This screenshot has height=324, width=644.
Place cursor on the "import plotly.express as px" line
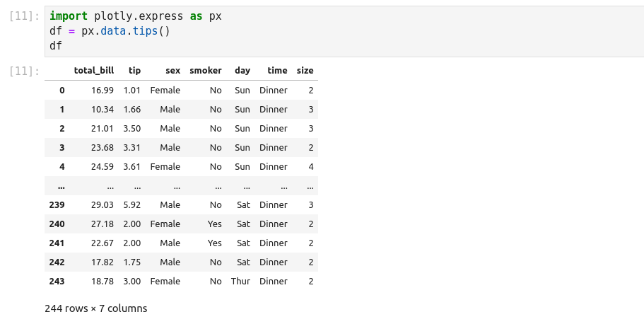point(135,16)
